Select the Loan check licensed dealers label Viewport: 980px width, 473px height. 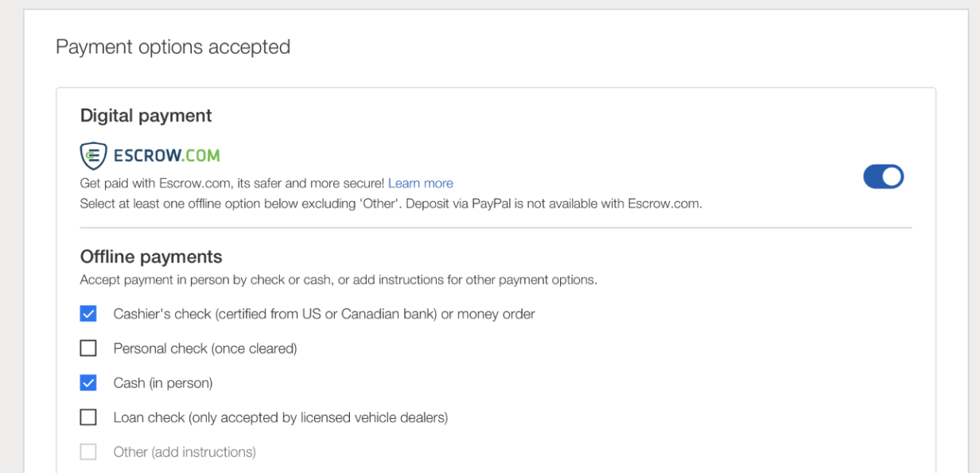[281, 417]
